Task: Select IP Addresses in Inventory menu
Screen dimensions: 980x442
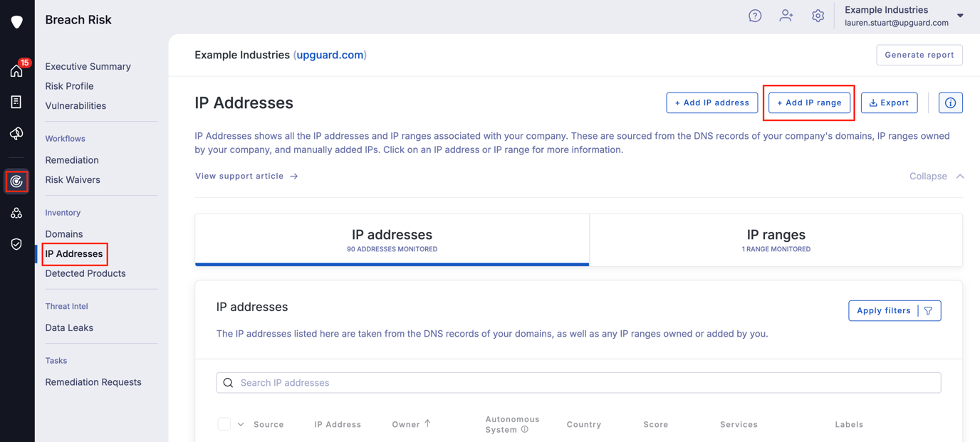Action: click(x=74, y=254)
